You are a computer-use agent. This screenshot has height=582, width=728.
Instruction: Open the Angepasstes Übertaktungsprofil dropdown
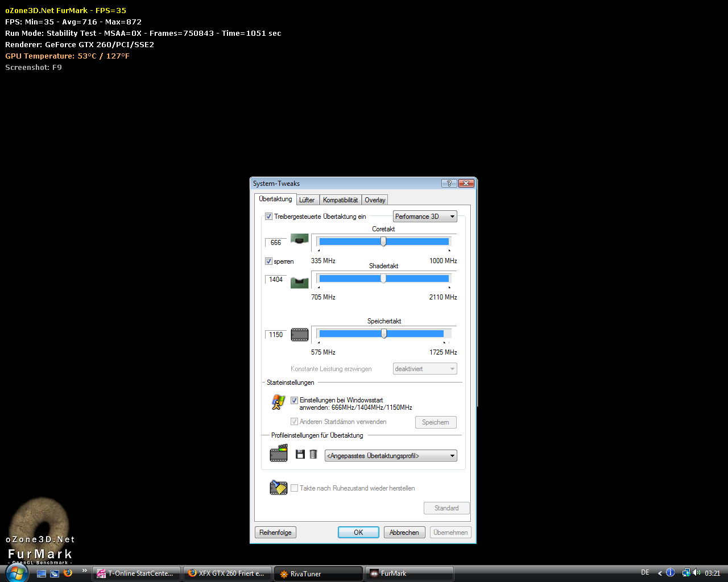pos(391,456)
